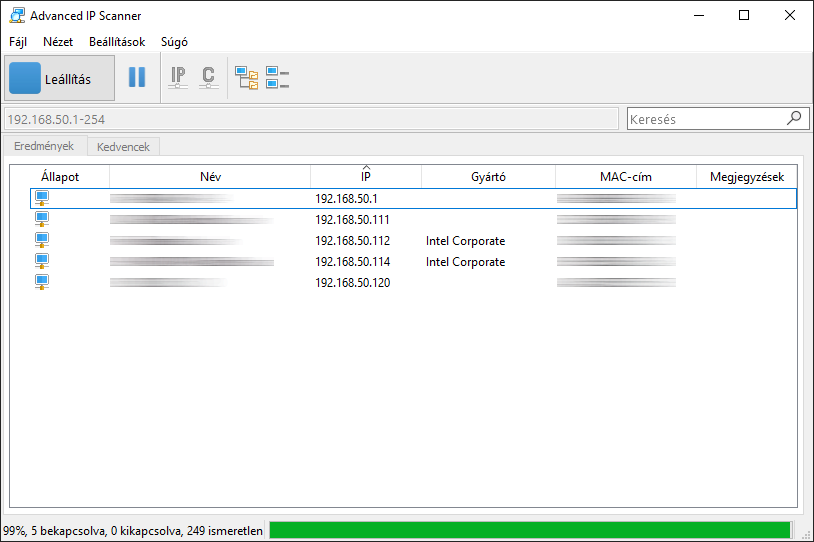The width and height of the screenshot is (814, 542).
Task: Switch to the Kedvencek tab
Action: [x=123, y=147]
